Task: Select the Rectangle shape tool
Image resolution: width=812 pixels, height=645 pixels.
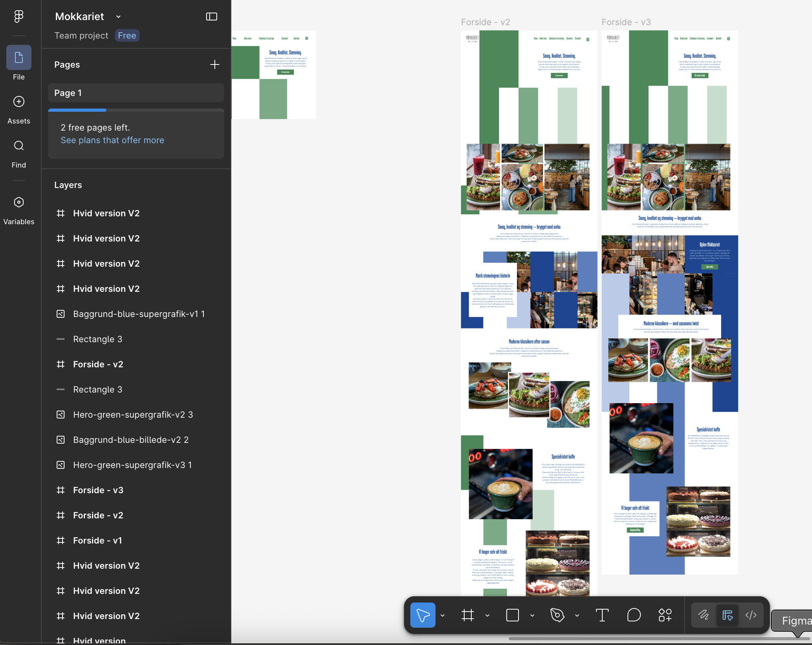Action: point(513,615)
